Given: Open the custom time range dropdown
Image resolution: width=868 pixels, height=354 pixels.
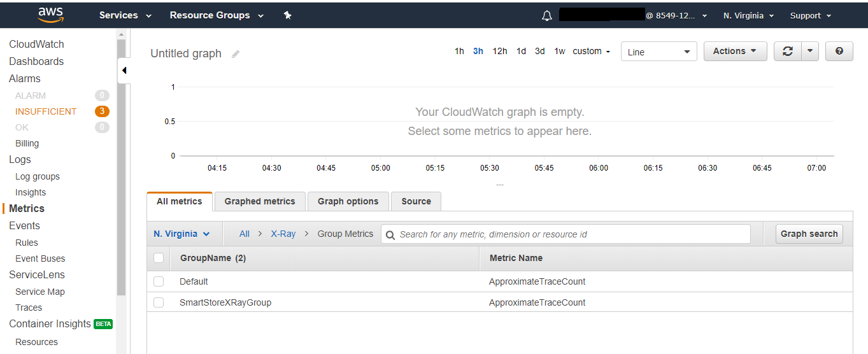Looking at the screenshot, I should coord(591,51).
